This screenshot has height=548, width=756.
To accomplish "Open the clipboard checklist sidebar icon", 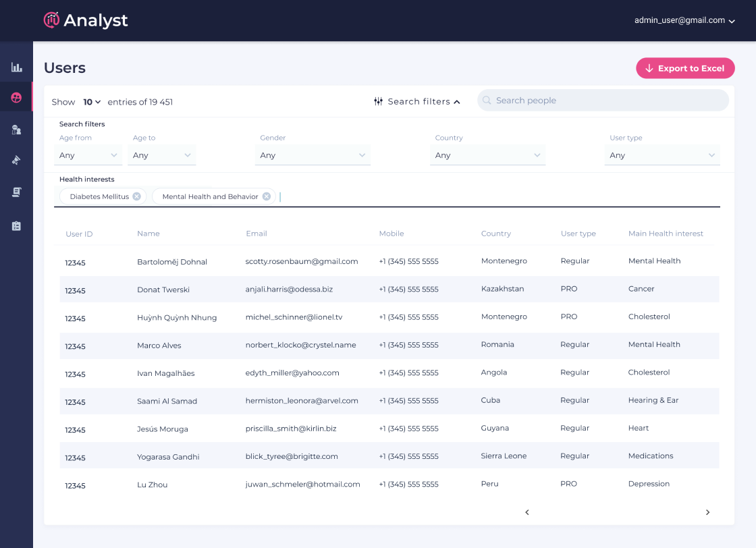I will click(x=16, y=226).
